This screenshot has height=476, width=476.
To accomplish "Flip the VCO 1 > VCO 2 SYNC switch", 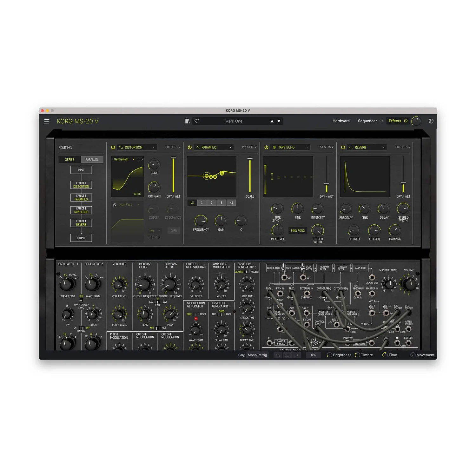I will pyautogui.click(x=81, y=300).
